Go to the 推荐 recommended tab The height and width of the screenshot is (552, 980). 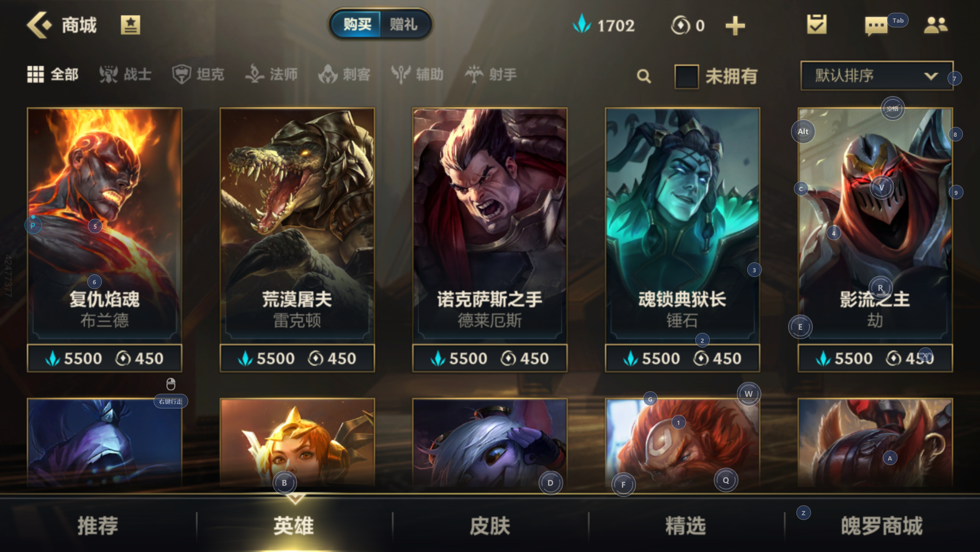point(98,526)
